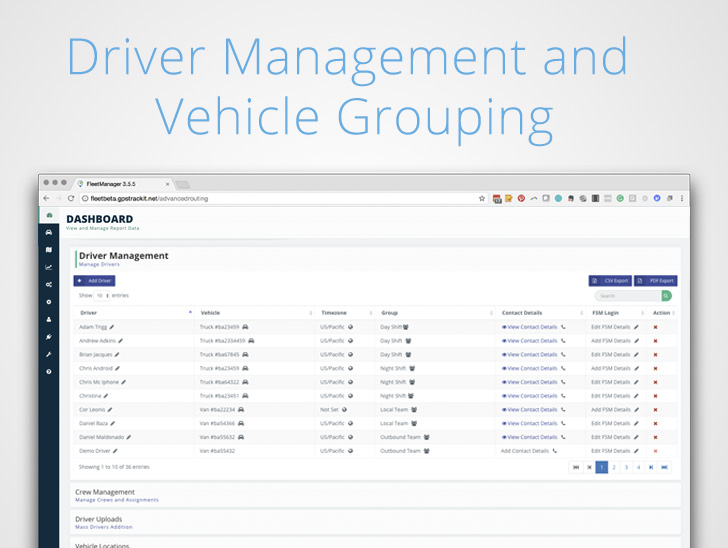The width and height of the screenshot is (728, 548).
Task: Go to page 2 of the table
Action: (x=614, y=467)
